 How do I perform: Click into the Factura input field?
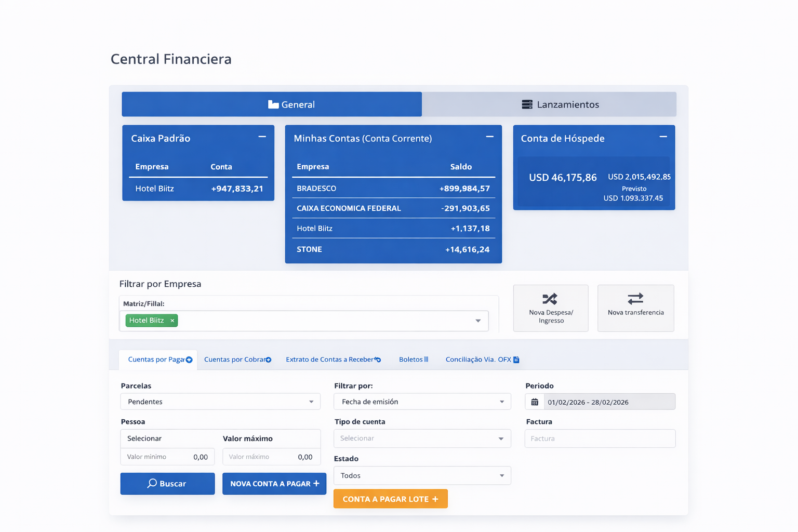[600, 438]
